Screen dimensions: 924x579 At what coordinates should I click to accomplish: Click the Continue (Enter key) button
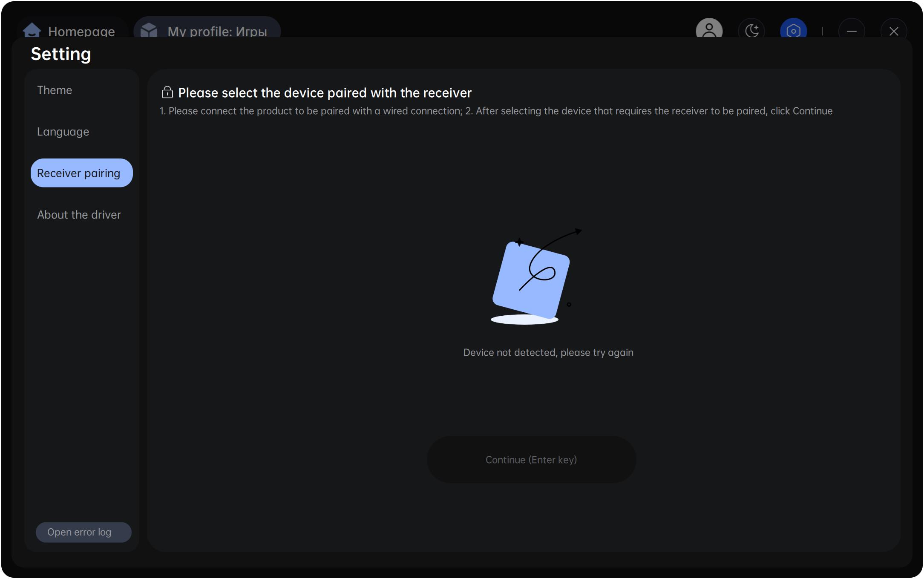point(531,459)
